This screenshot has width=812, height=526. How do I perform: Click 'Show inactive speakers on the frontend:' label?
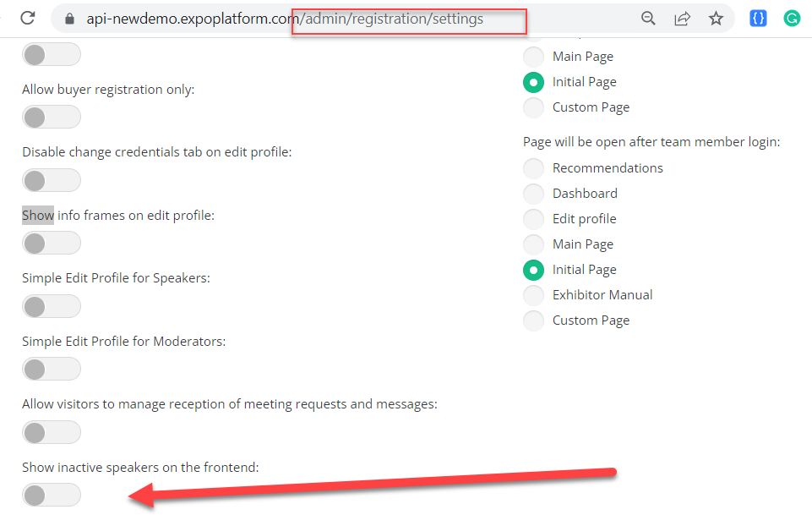[x=140, y=468]
